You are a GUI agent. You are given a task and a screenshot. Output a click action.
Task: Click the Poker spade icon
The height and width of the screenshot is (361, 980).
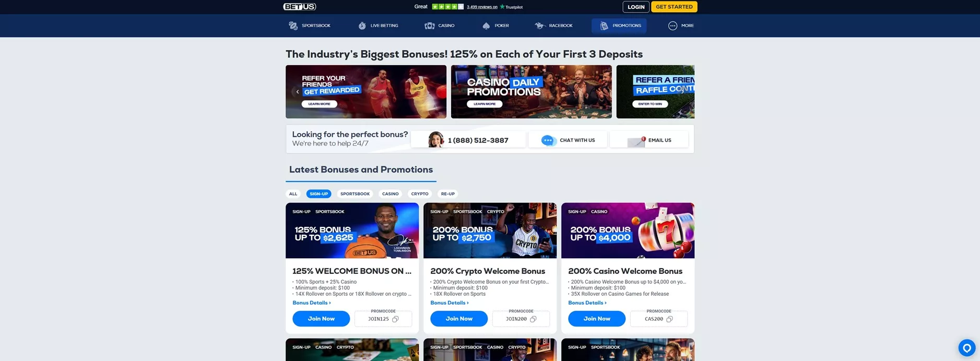(486, 26)
